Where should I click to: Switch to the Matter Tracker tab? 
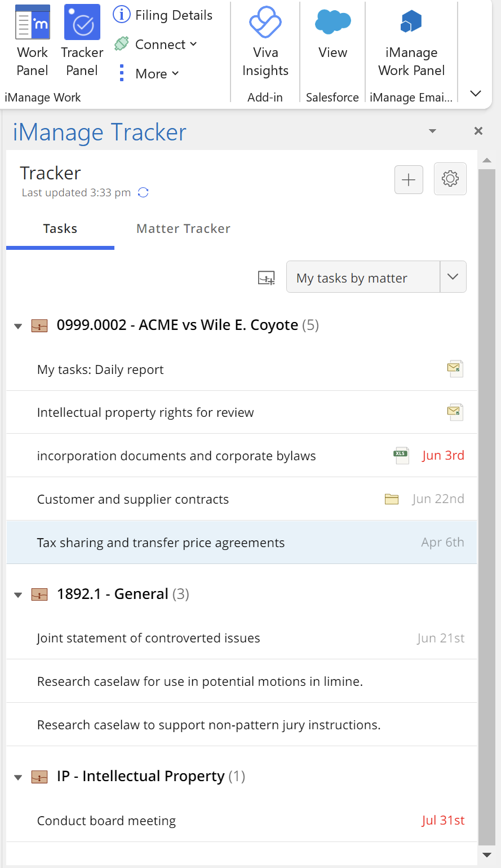[183, 229]
